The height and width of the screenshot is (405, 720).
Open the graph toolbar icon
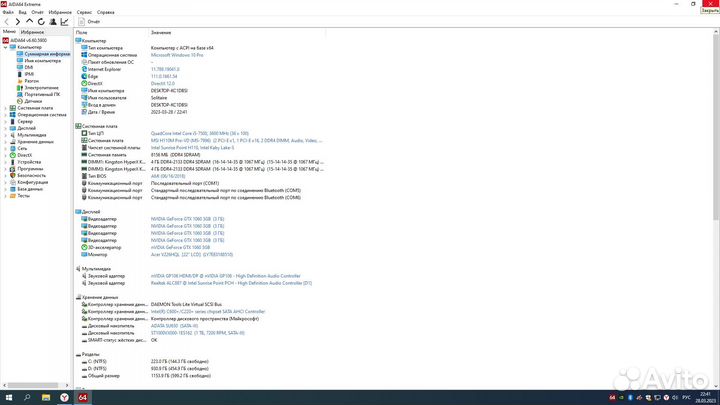coord(65,22)
